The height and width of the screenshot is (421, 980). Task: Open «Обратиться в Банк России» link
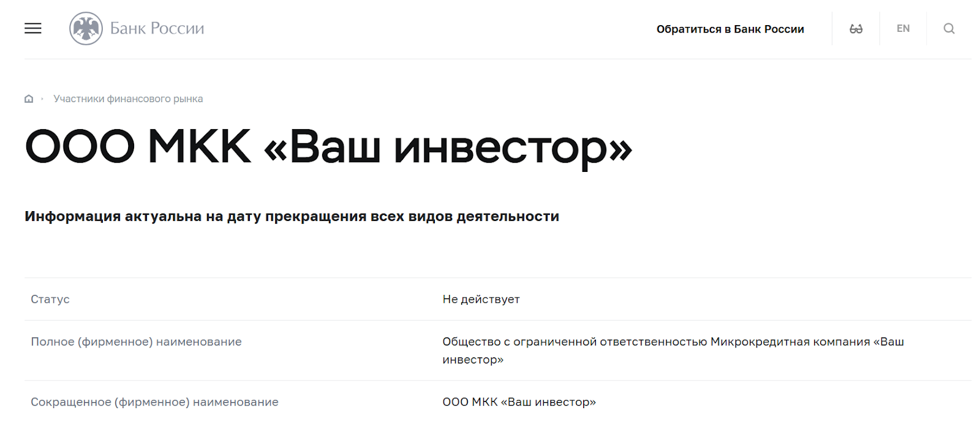click(730, 29)
